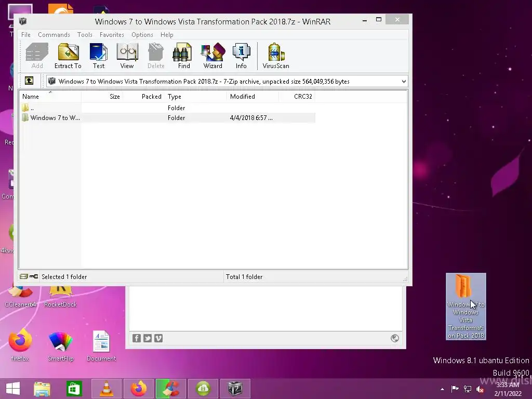Click the CCleaner taskbar icon
Viewport: 532px width, 399px height.
coord(170,389)
